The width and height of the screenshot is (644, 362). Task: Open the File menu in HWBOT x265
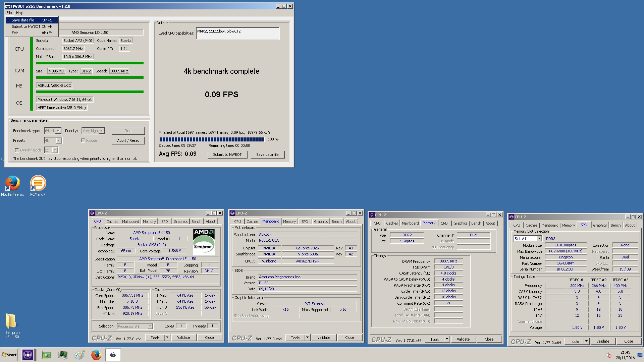pyautogui.click(x=9, y=13)
